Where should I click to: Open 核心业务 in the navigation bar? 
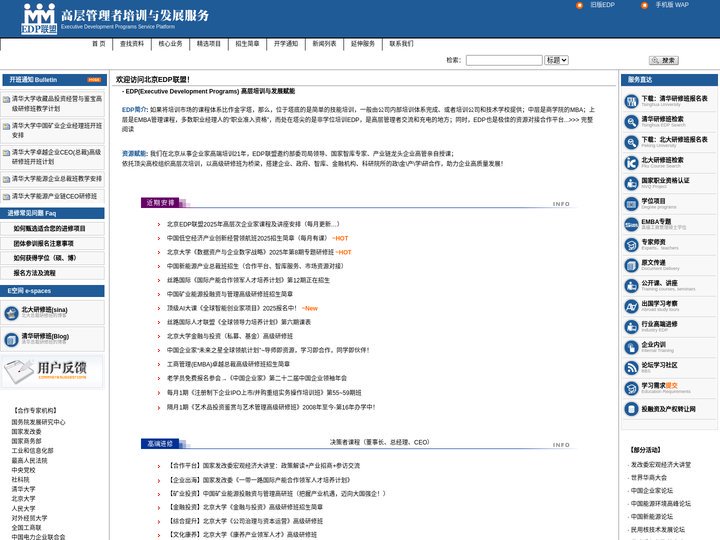[x=170, y=44]
